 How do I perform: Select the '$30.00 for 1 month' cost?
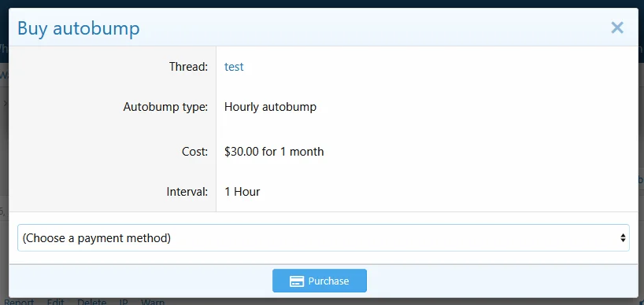[274, 152]
